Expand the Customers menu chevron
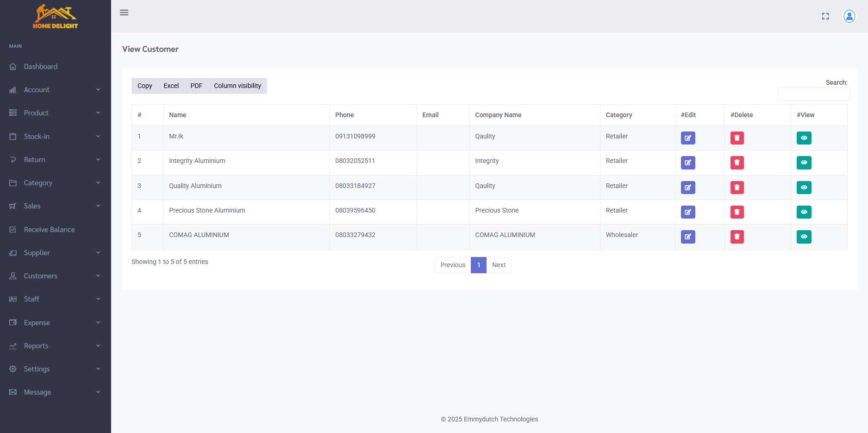 point(98,276)
